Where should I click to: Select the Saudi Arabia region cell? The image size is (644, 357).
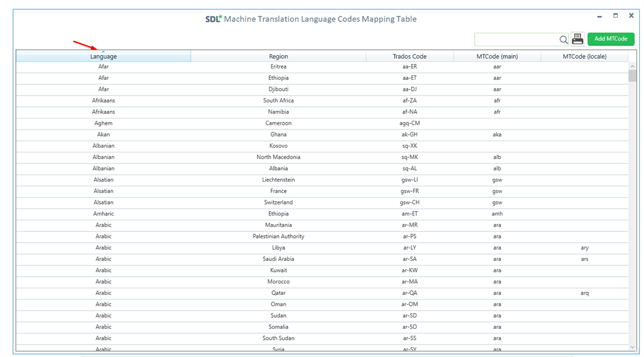point(279,259)
